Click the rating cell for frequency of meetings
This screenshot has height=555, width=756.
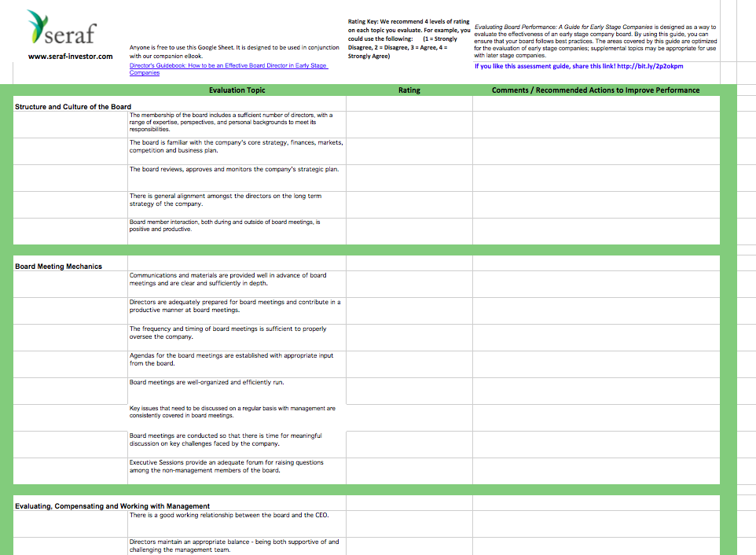click(409, 337)
